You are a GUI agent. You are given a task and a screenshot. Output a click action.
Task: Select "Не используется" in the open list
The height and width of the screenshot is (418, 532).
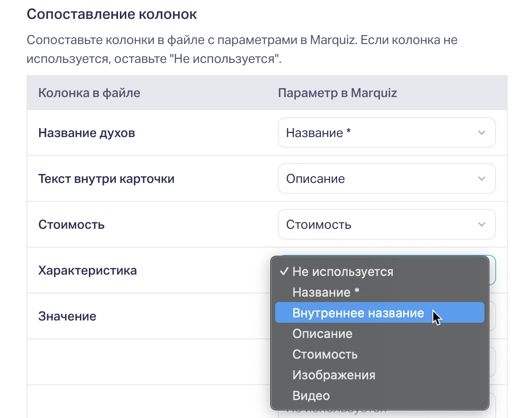(x=343, y=272)
